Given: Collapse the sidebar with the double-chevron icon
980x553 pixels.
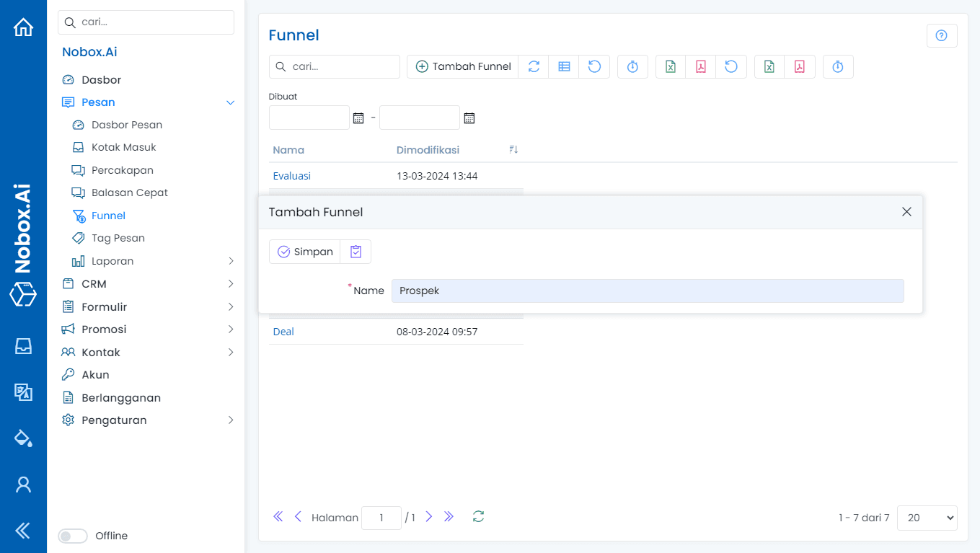Looking at the screenshot, I should tap(23, 531).
